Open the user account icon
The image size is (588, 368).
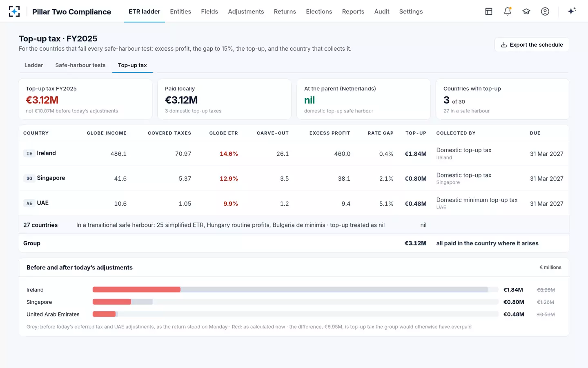545,11
